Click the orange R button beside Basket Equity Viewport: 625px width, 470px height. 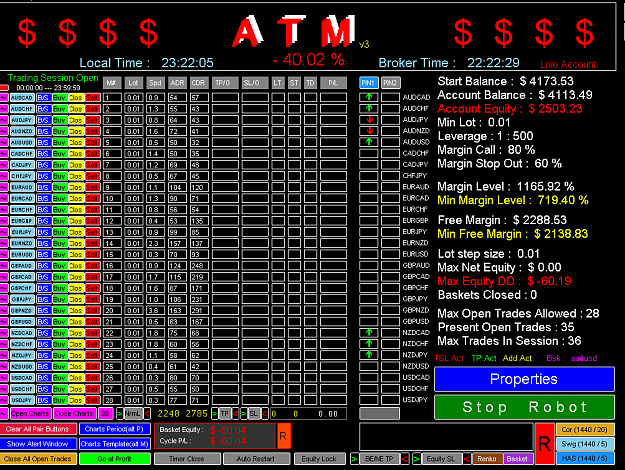point(283,436)
